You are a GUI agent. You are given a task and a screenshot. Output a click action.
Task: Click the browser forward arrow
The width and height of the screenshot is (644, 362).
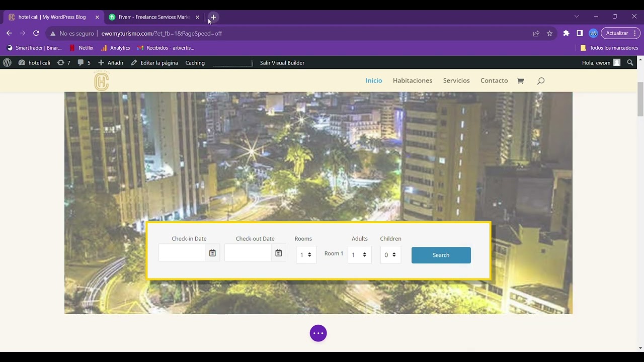pyautogui.click(x=23, y=33)
